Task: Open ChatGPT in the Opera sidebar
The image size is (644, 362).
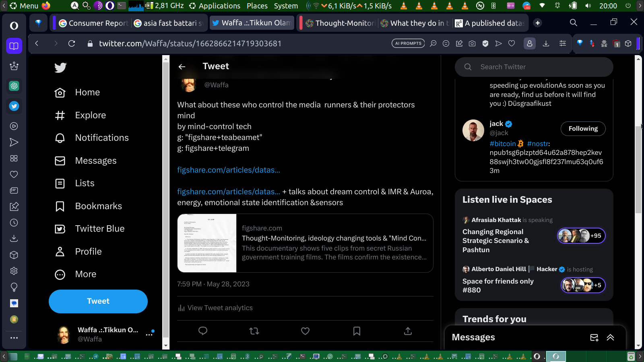Action: [x=14, y=86]
